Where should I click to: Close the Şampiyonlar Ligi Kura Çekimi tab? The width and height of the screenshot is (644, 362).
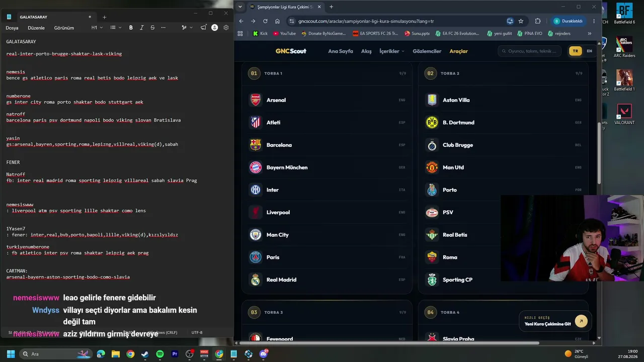point(319,7)
